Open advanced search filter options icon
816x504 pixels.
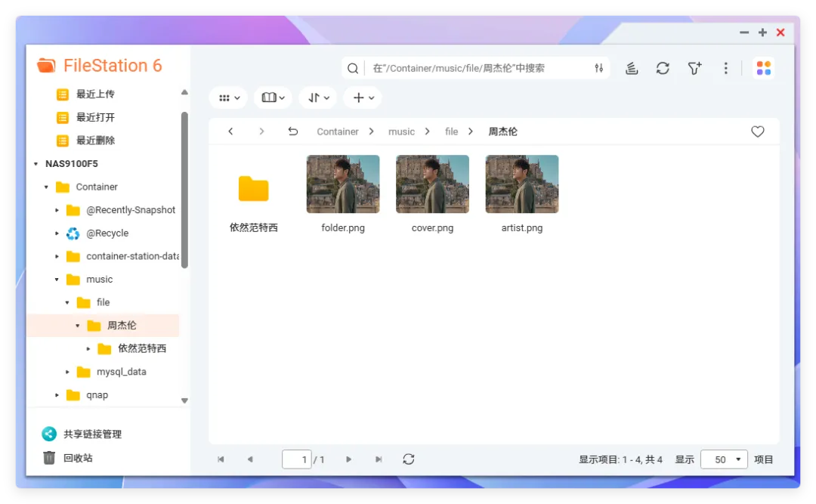(599, 68)
